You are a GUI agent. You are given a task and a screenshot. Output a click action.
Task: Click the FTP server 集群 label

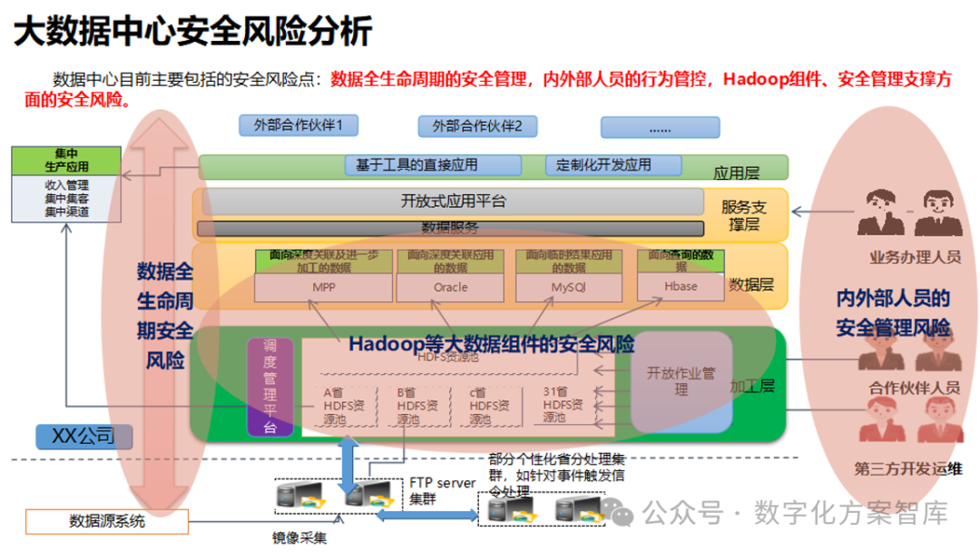443,491
